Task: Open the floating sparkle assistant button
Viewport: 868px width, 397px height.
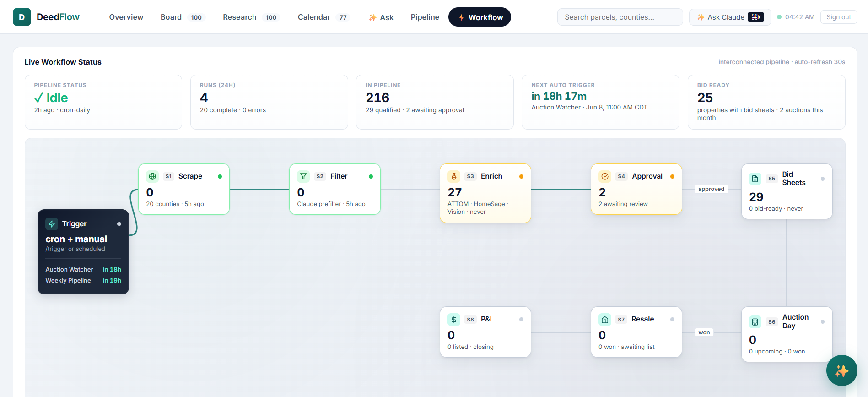Action: pos(842,370)
